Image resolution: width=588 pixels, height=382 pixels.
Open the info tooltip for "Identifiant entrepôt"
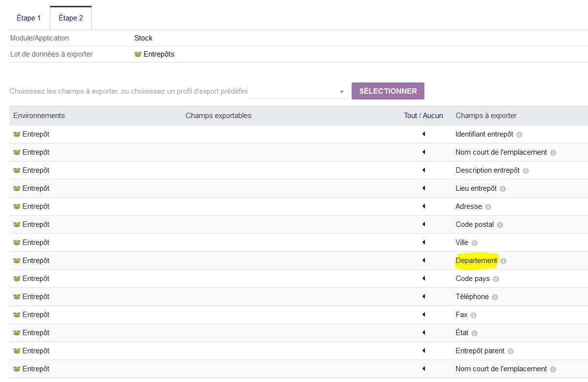coord(520,134)
